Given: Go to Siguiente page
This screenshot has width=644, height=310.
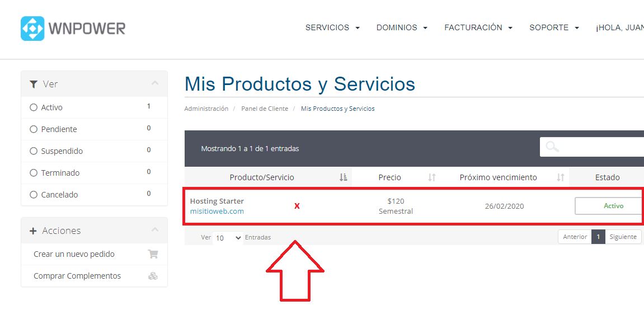Looking at the screenshot, I should click(x=623, y=237).
